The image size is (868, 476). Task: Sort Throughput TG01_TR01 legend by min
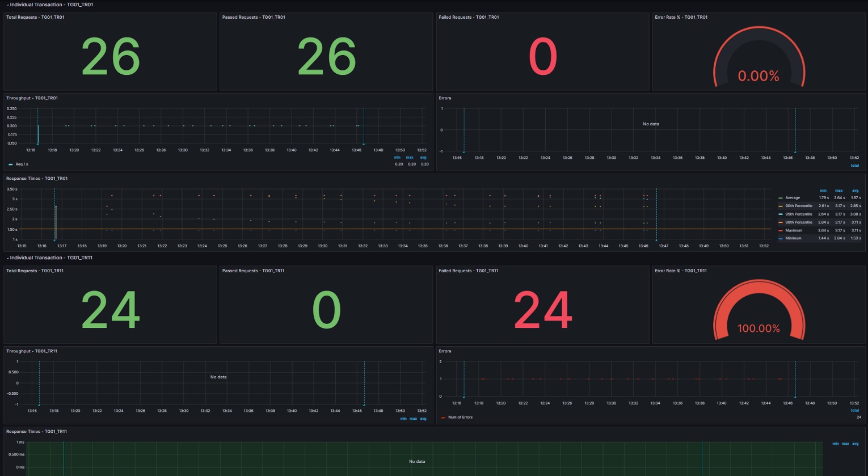(397, 158)
